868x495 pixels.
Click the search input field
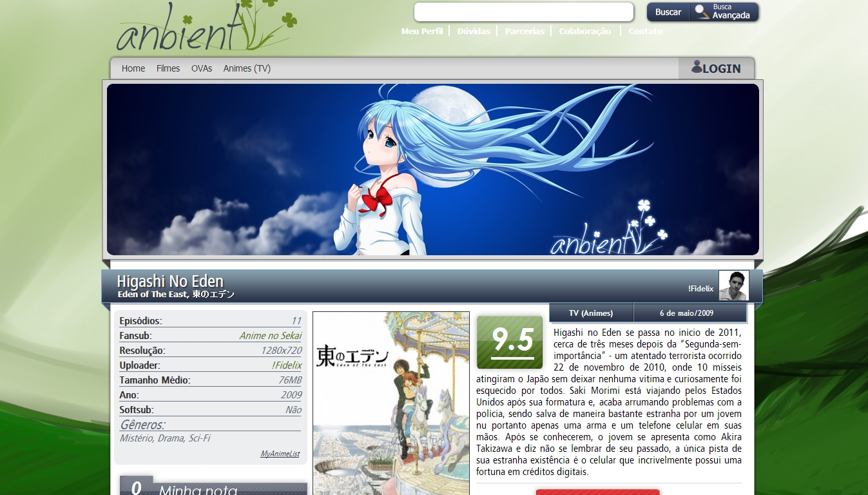(x=523, y=12)
